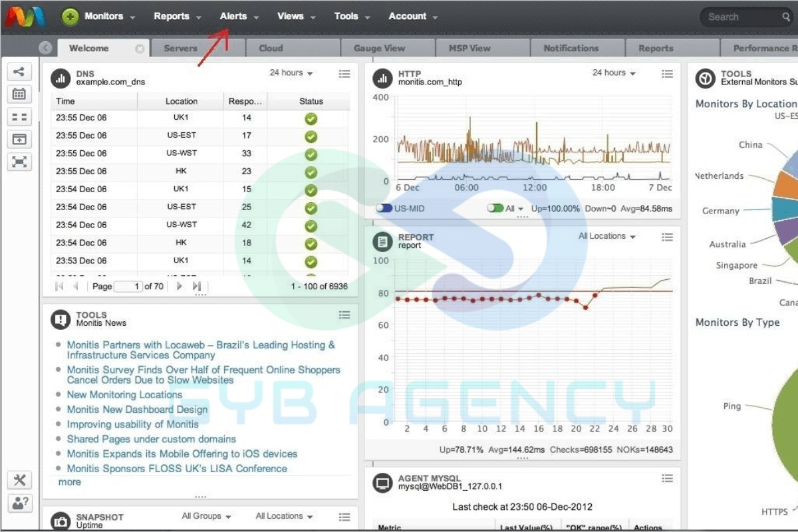Click the share icon in left sidebar

(x=19, y=72)
